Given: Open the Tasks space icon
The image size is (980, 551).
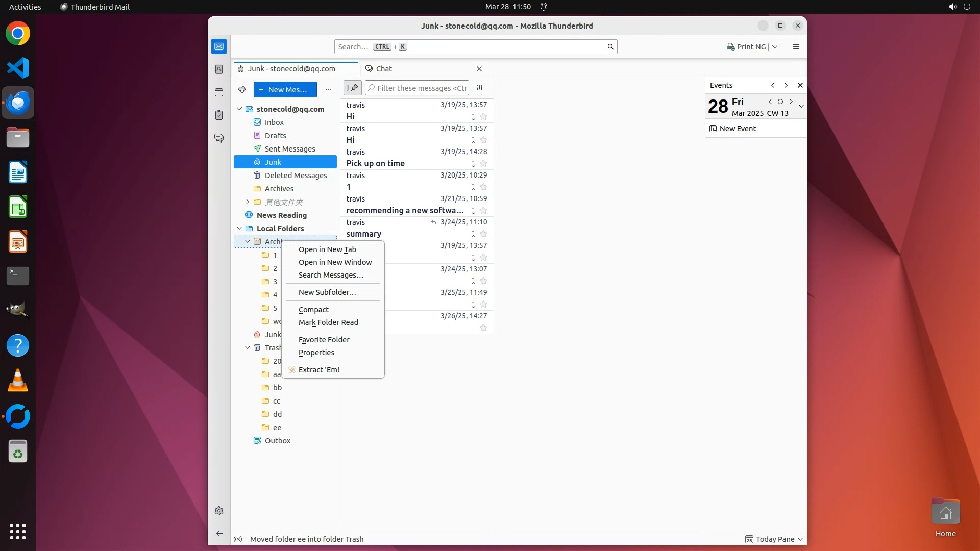Looking at the screenshot, I should point(219,115).
